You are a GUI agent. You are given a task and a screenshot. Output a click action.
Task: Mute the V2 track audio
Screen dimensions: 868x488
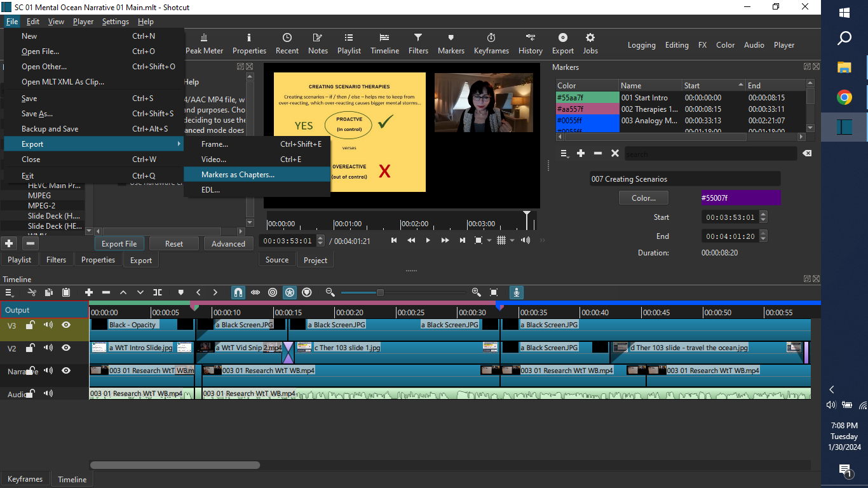(x=48, y=348)
